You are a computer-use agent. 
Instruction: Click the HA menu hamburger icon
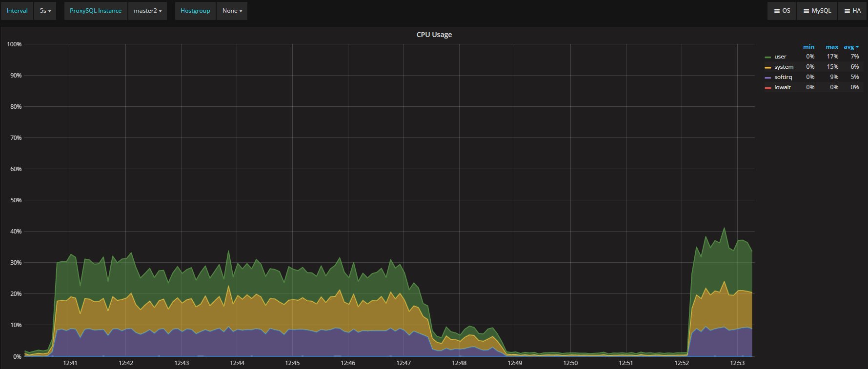848,11
